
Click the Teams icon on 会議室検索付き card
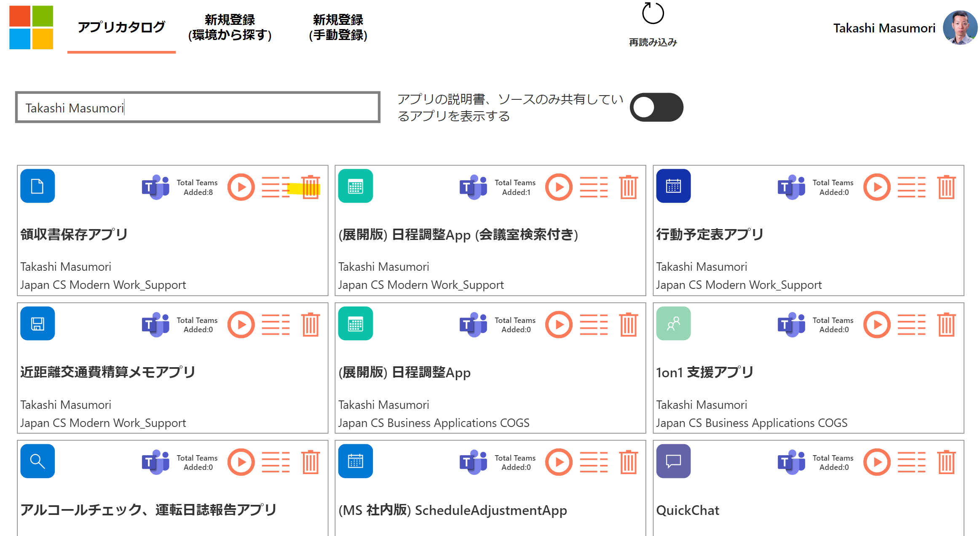(473, 187)
